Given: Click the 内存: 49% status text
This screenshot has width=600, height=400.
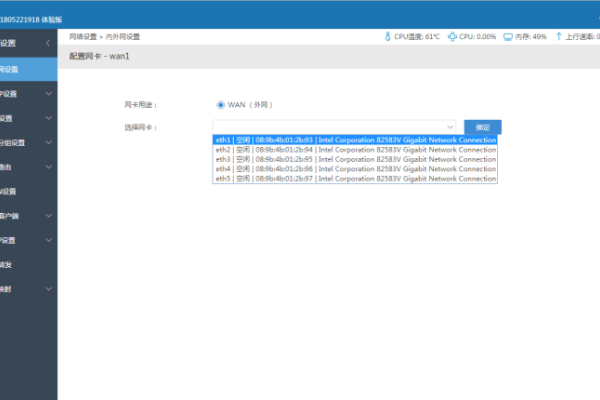Looking at the screenshot, I should click(x=531, y=37).
